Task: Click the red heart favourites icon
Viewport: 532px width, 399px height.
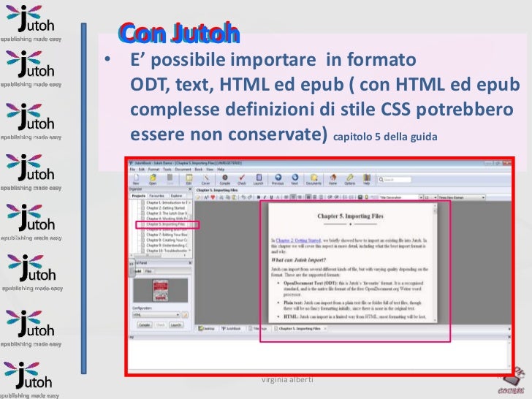Action: (x=213, y=197)
